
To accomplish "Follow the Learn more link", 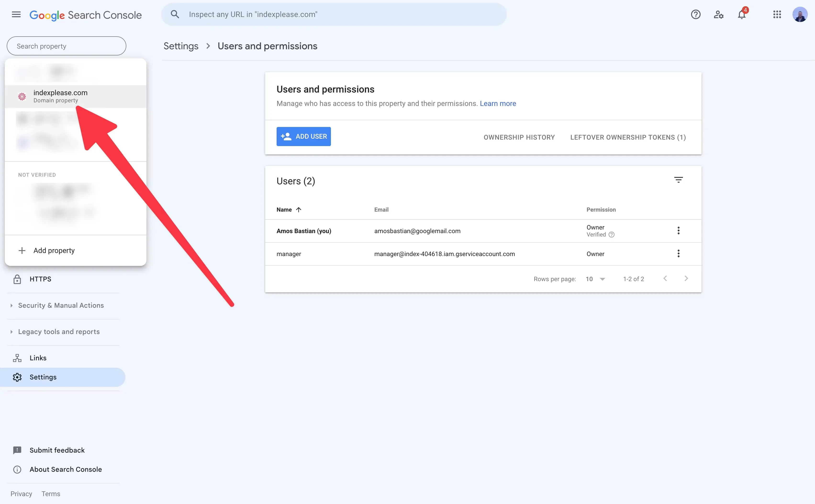I will click(498, 104).
